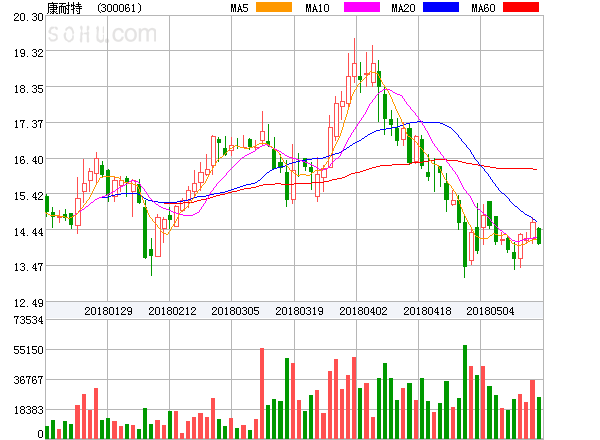The height and width of the screenshot is (440, 600).
Task: Click the last green volume bar at right edge
Action: (x=539, y=418)
